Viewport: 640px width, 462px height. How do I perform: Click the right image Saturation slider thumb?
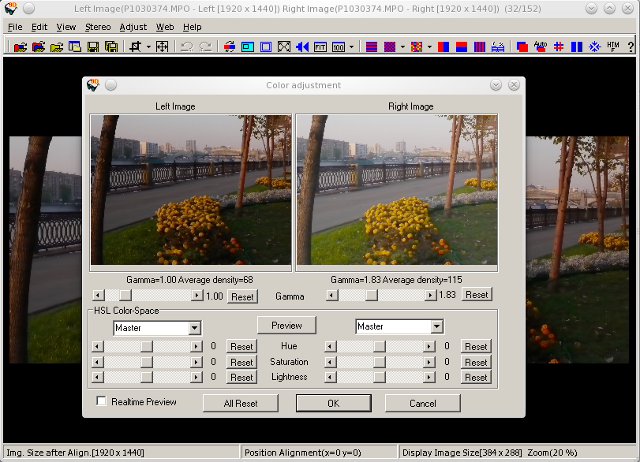click(x=379, y=362)
